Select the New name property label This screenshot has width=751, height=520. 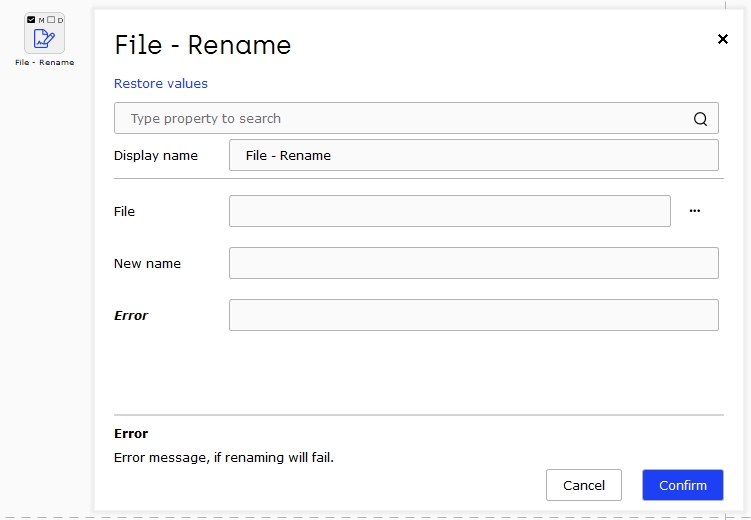click(148, 263)
